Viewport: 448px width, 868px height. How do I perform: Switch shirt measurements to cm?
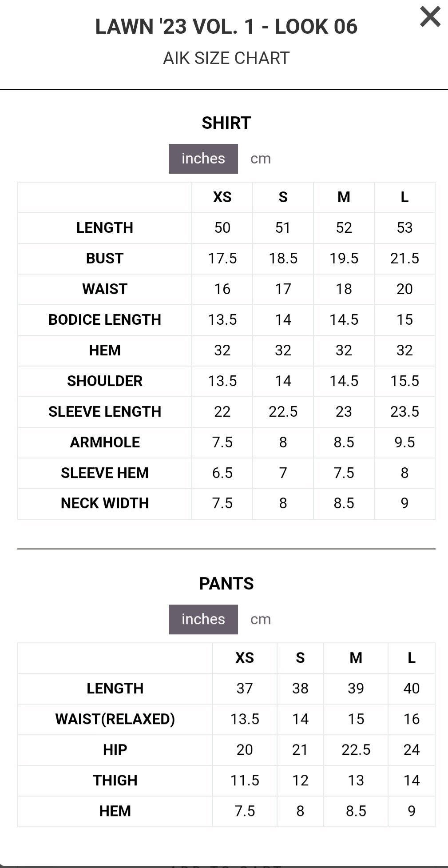click(261, 159)
